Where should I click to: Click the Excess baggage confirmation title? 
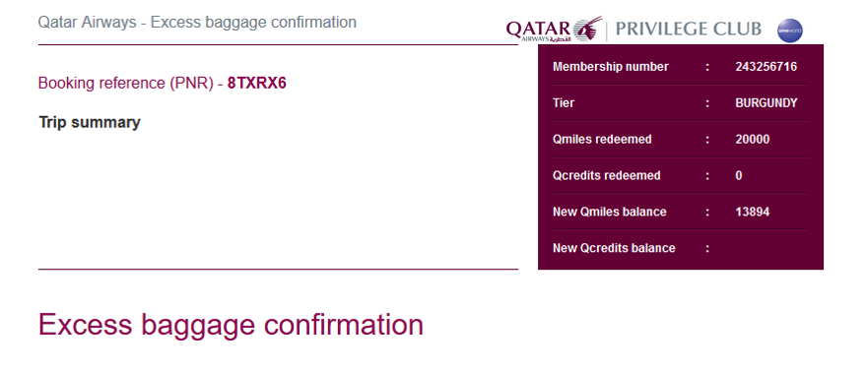(x=231, y=324)
